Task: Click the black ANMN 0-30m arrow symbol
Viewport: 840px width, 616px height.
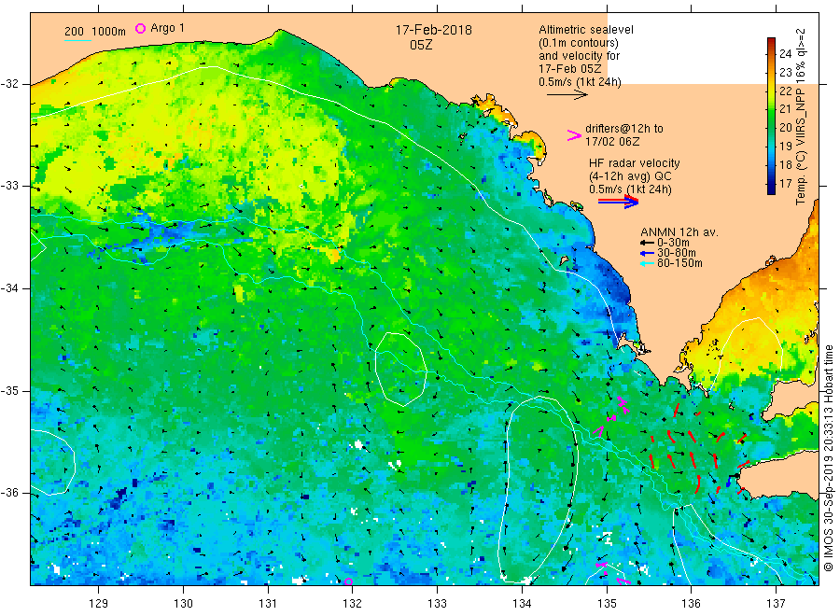Action: point(647,243)
